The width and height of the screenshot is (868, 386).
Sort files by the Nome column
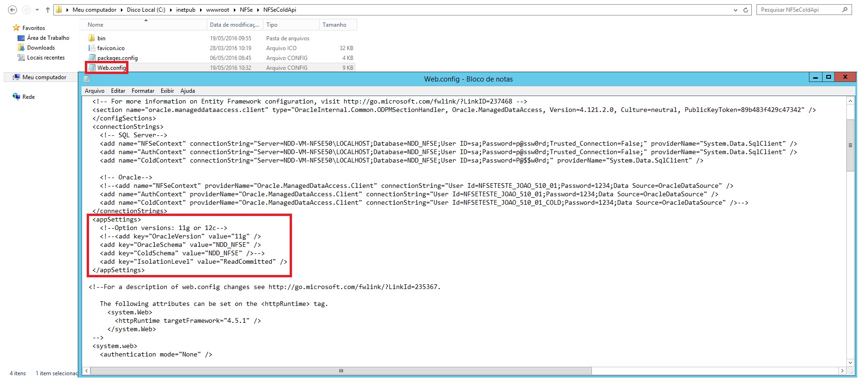point(96,25)
